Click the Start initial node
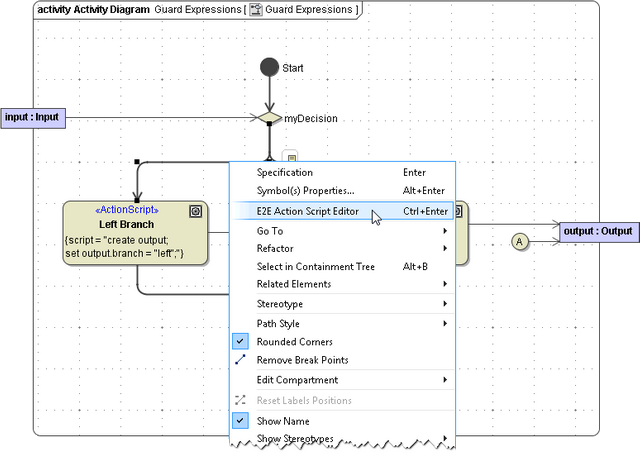Screen dimensions: 640x457 pyautogui.click(x=269, y=67)
